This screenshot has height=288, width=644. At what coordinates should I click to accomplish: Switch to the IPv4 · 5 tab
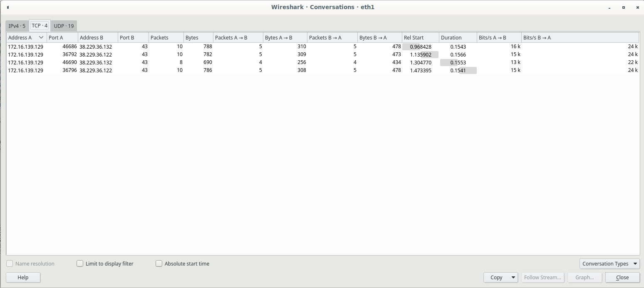pos(17,26)
